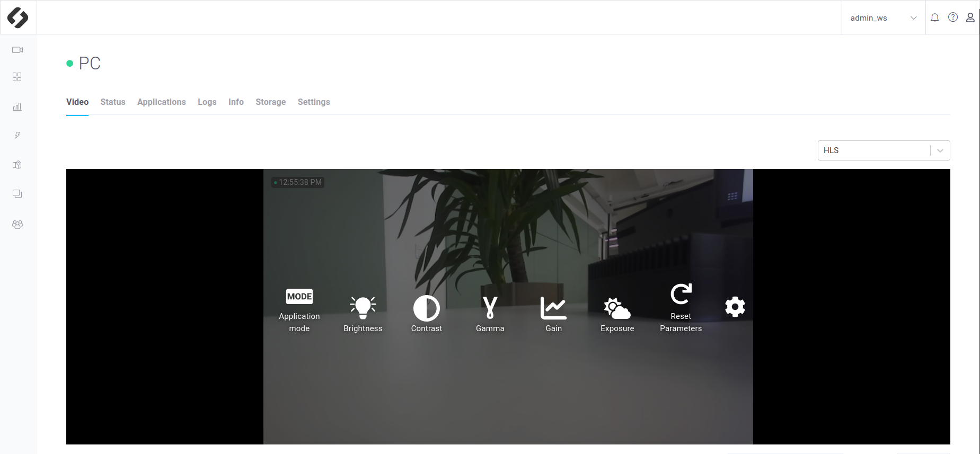This screenshot has width=980, height=454.
Task: Switch to the Status tab
Action: pos(113,102)
